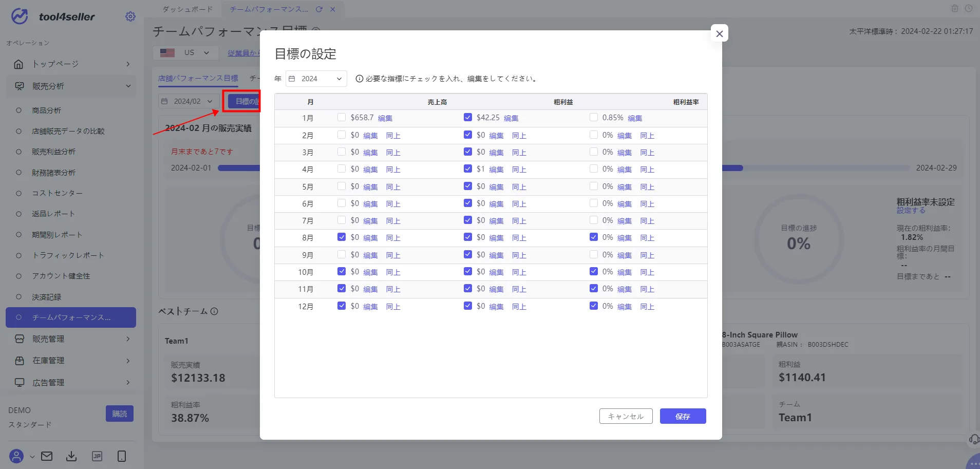This screenshot has height=469, width=980.
Task: Expand the user account chevron
Action: click(x=32, y=457)
